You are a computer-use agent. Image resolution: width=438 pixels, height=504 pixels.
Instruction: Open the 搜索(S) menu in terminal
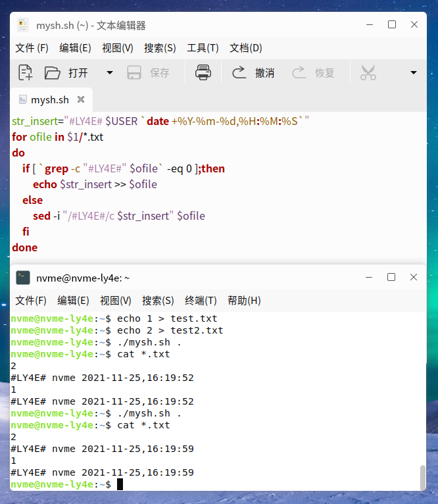point(158,301)
